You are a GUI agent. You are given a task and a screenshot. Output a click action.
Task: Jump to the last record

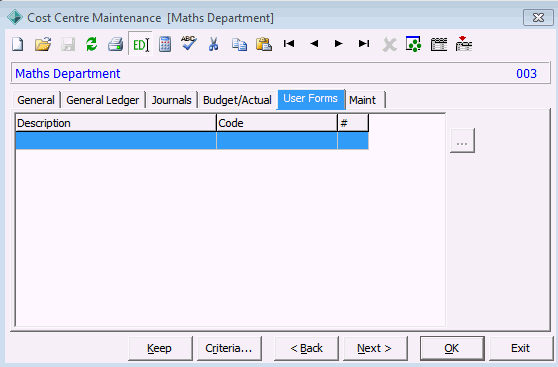pyautogui.click(x=364, y=43)
